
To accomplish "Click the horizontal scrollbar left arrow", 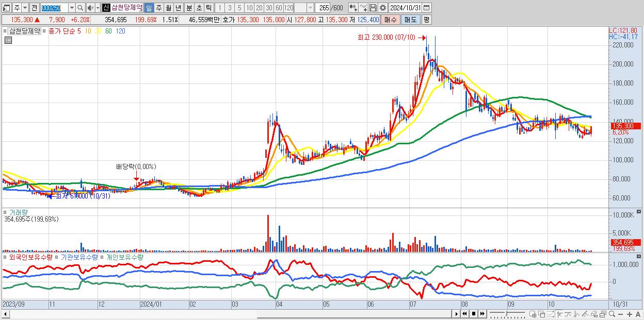I will pyautogui.click(x=5, y=314).
